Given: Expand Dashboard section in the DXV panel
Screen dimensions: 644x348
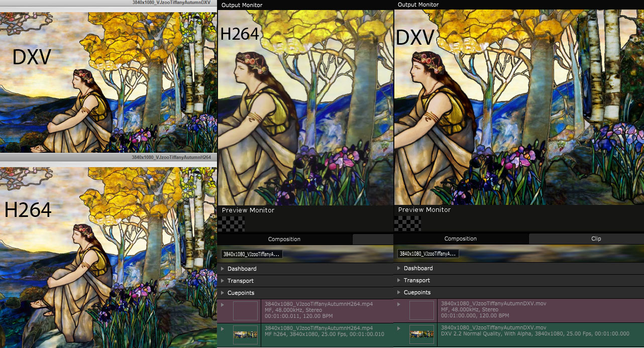Looking at the screenshot, I should coord(399,268).
